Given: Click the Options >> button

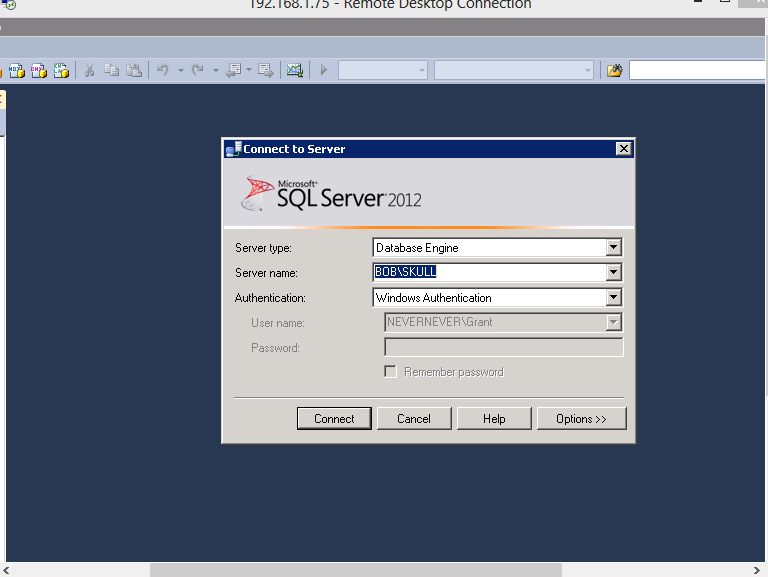Looking at the screenshot, I should click(581, 419).
